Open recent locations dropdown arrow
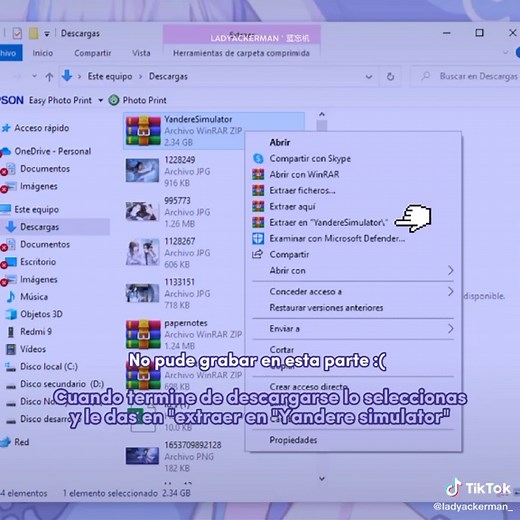This screenshot has width=520, height=520. point(34,76)
